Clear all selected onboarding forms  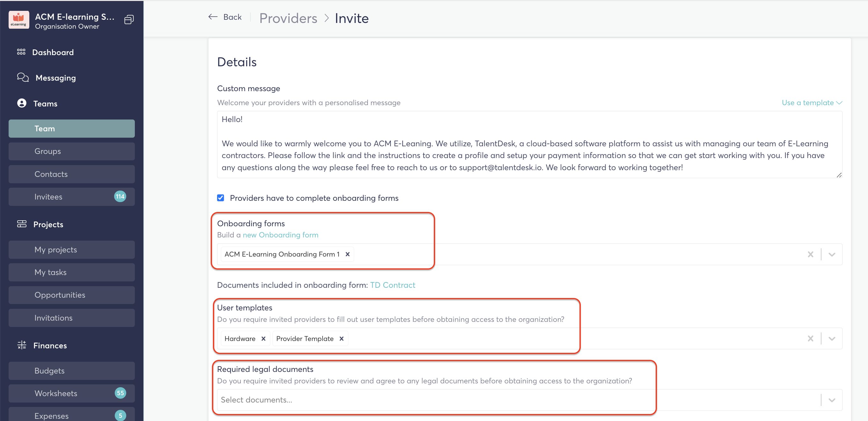pyautogui.click(x=810, y=254)
